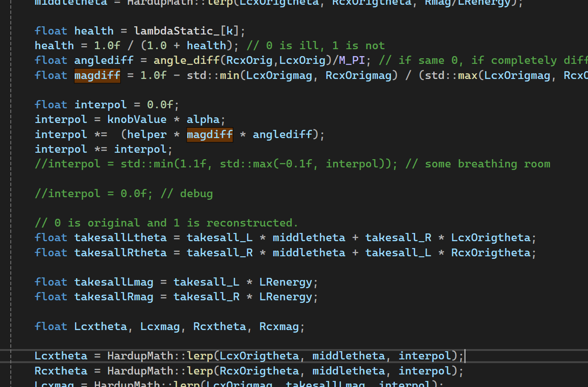Click "Rcxtheta" starting the lerp assignment line
The height and width of the screenshot is (387, 588).
pyautogui.click(x=61, y=371)
